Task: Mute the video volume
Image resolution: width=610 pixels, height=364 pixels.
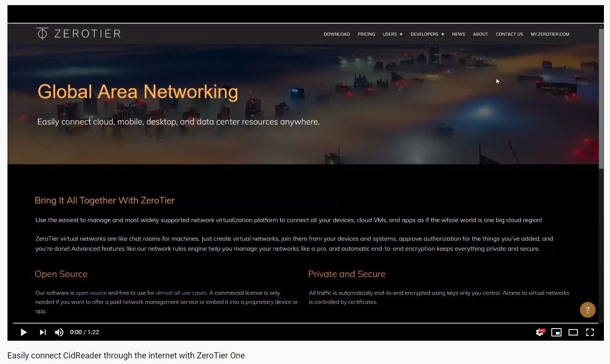Action: coord(59,332)
